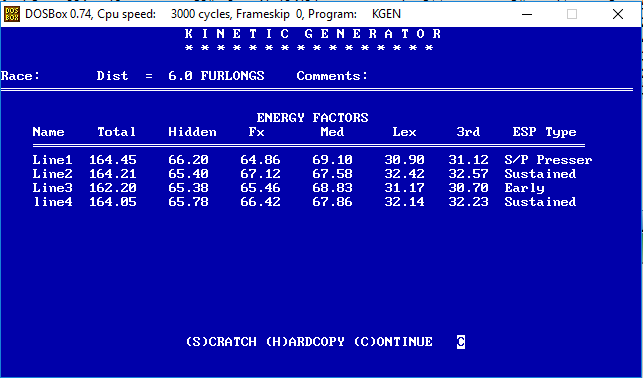This screenshot has width=643, height=378.
Task: Click the S/P Presser ESP type
Action: coord(548,159)
